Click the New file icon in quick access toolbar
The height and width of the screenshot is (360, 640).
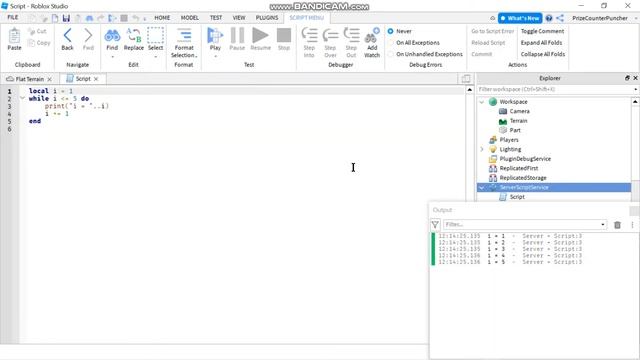[55, 18]
